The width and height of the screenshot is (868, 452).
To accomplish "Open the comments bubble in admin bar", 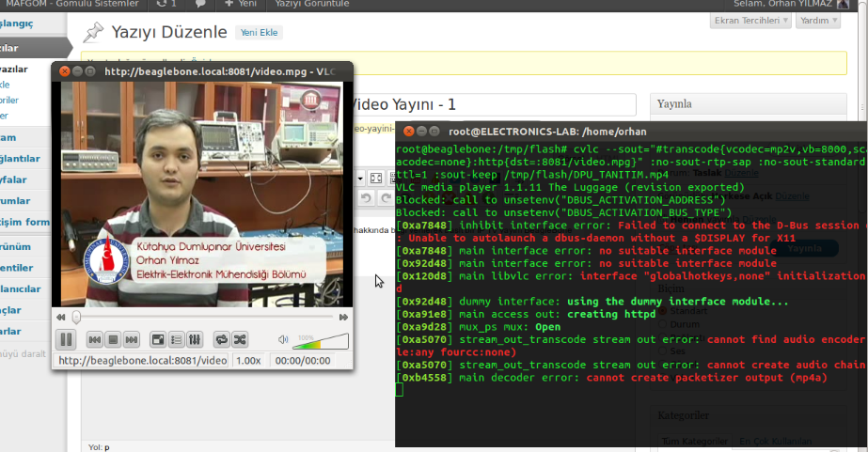I will pos(200,4).
